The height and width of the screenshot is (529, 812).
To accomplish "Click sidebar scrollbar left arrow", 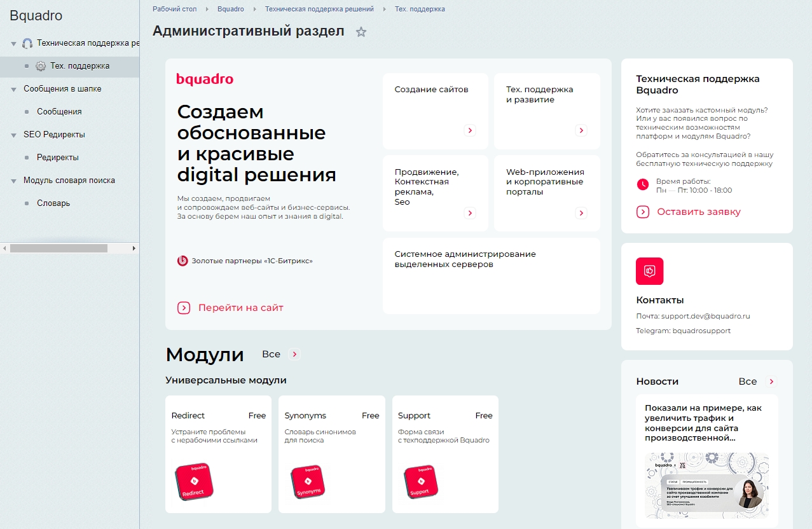I will (x=4, y=249).
